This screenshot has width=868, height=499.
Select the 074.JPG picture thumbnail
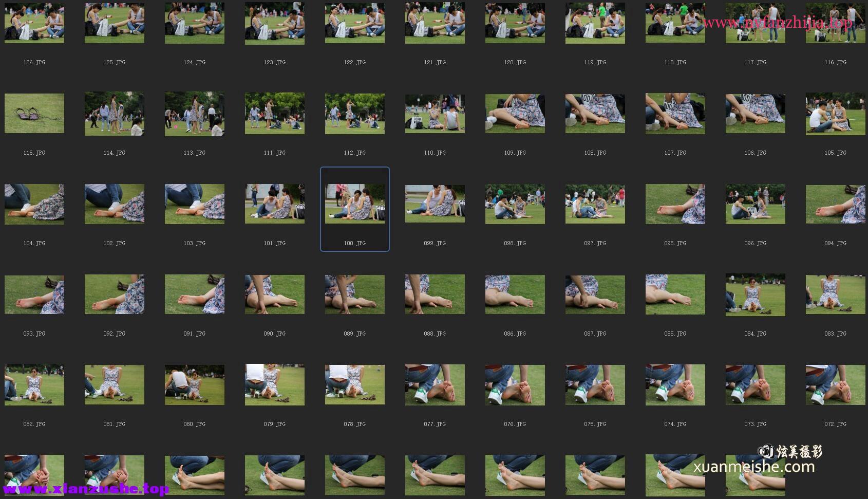click(x=675, y=384)
